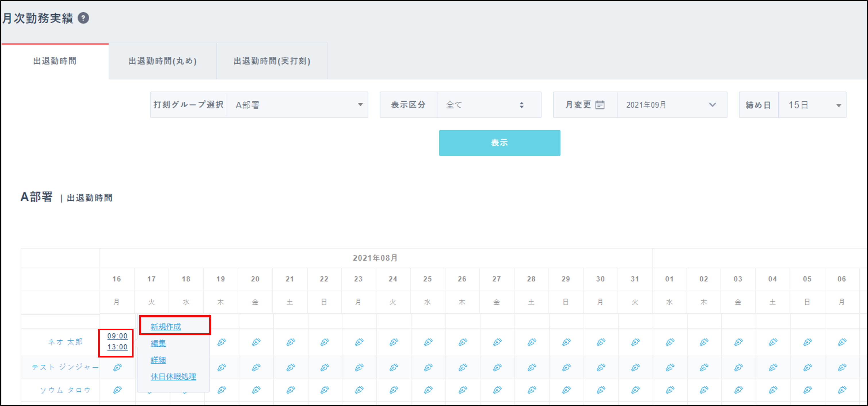Viewport: 868px width, 406px height.
Task: Switch to the 出退勤時間(実打刻) tab
Action: click(x=272, y=61)
